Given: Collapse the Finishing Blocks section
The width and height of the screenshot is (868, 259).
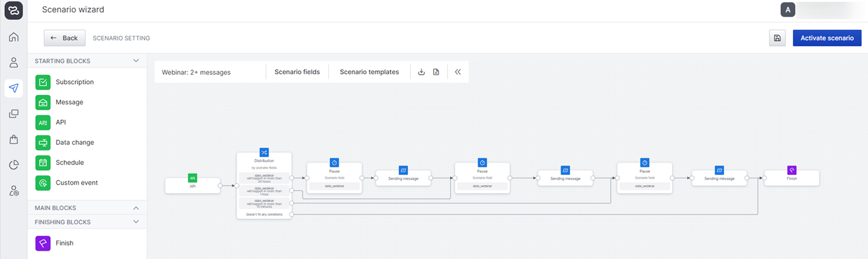Looking at the screenshot, I should pos(136,222).
